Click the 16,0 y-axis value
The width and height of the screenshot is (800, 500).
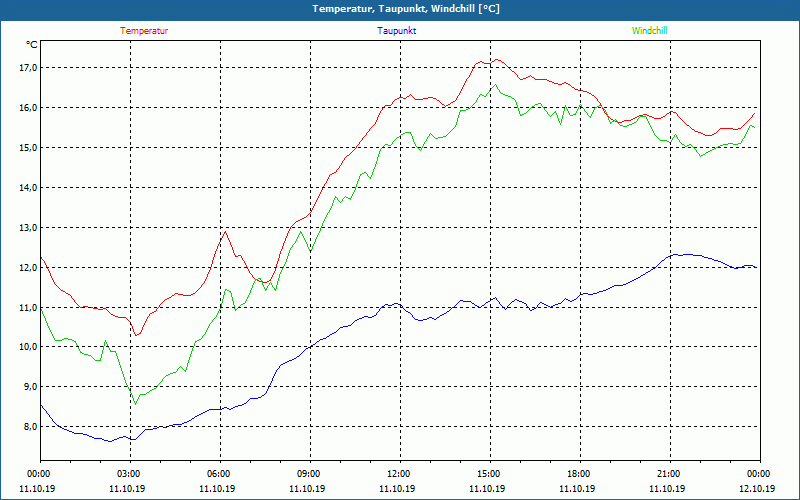(x=28, y=108)
